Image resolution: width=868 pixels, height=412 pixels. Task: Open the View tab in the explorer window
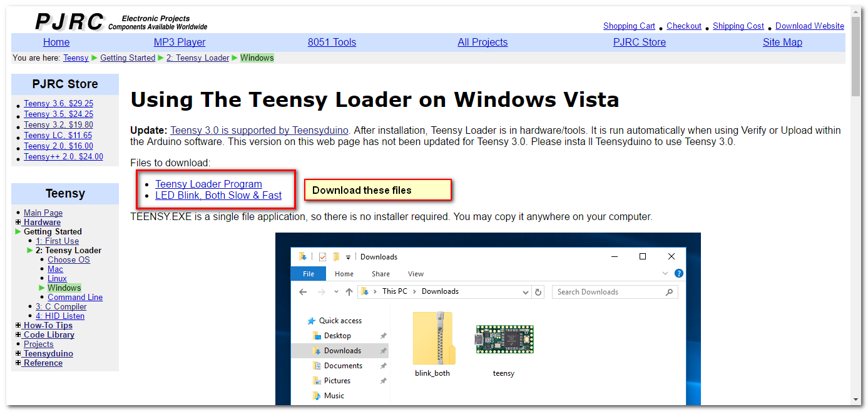click(x=416, y=274)
